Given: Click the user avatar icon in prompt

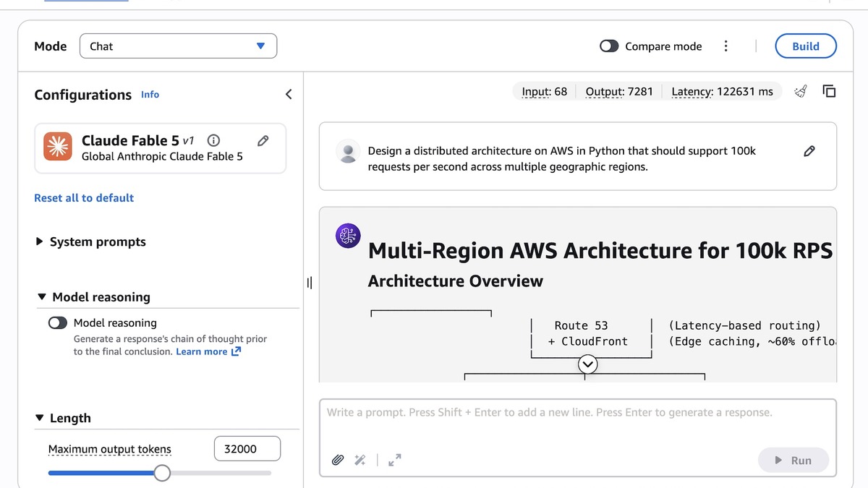Looking at the screenshot, I should click(348, 151).
